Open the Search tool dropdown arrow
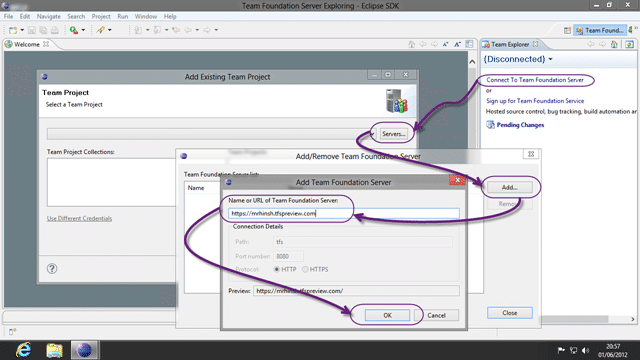640x360 pixels. point(110,30)
